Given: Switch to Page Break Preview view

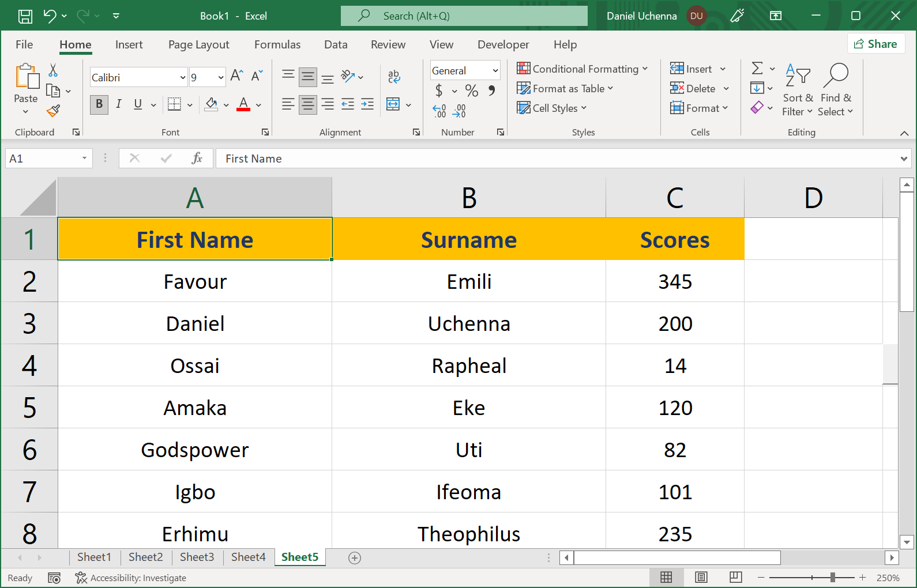Looking at the screenshot, I should 735,577.
